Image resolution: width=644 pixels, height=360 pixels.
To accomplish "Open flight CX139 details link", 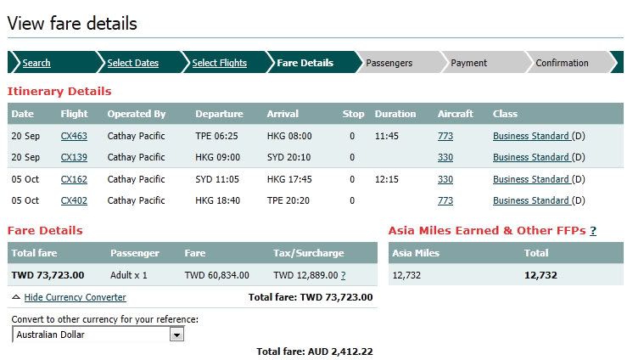I will pyautogui.click(x=74, y=157).
